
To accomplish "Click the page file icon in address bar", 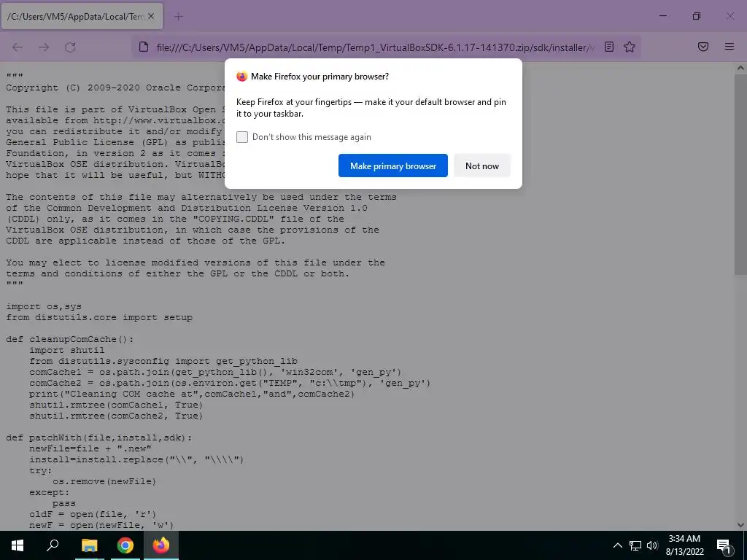I will coord(144,47).
